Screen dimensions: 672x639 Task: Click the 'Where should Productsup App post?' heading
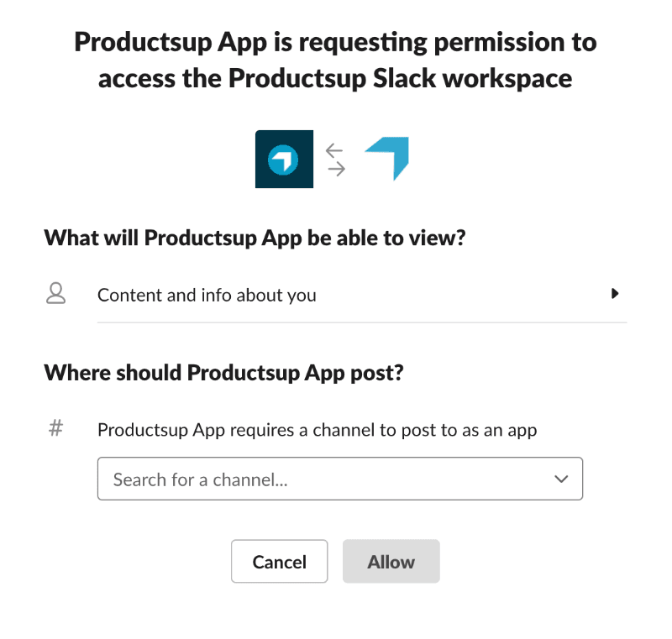223,372
